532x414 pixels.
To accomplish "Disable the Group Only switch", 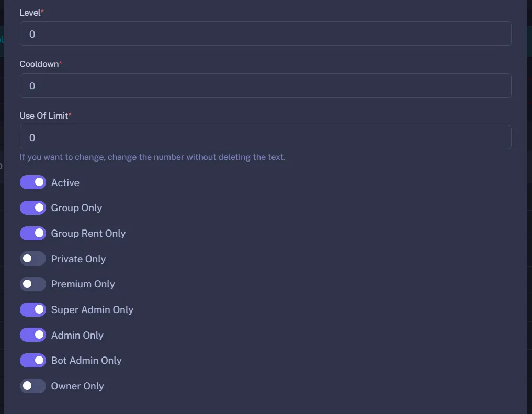I will (x=32, y=208).
